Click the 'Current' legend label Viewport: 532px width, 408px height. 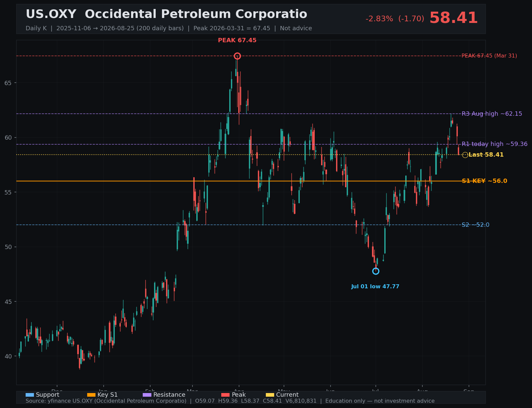tap(287, 395)
